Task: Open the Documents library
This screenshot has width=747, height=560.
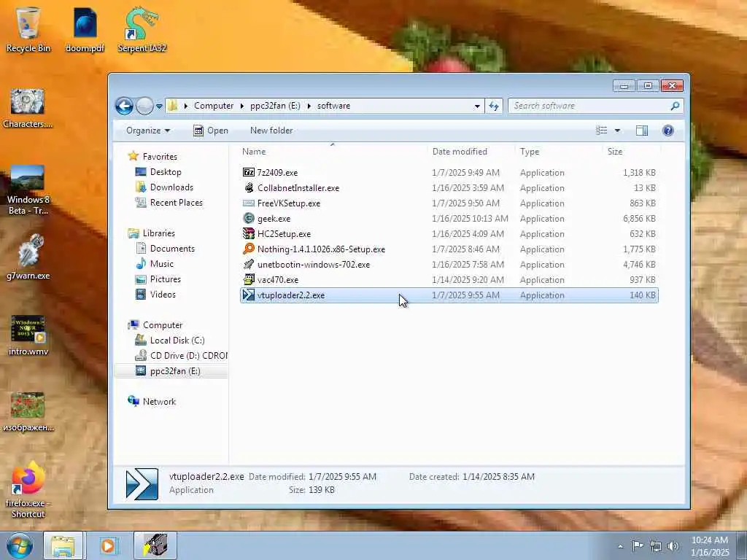Action: pyautogui.click(x=172, y=248)
